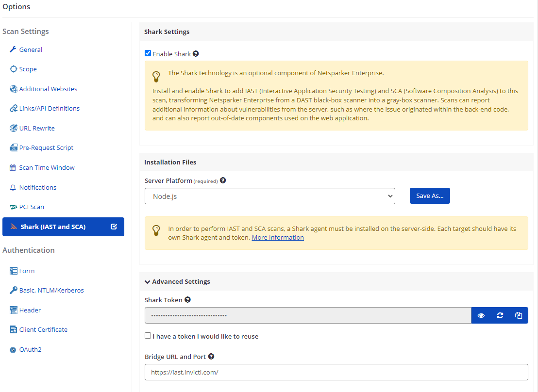Click the Shark fin icon in sidebar

click(x=14, y=227)
